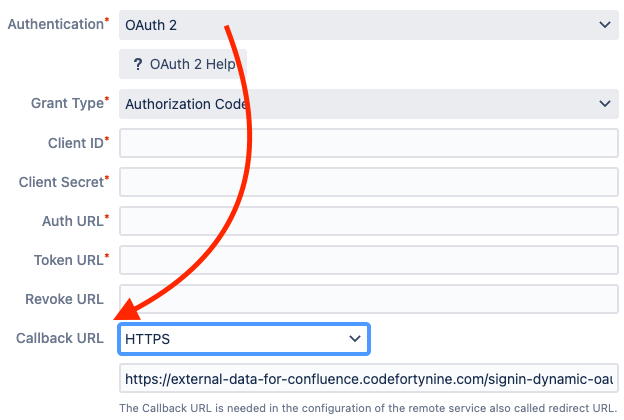
Task: Click the Grant Type field label
Action: tap(67, 103)
